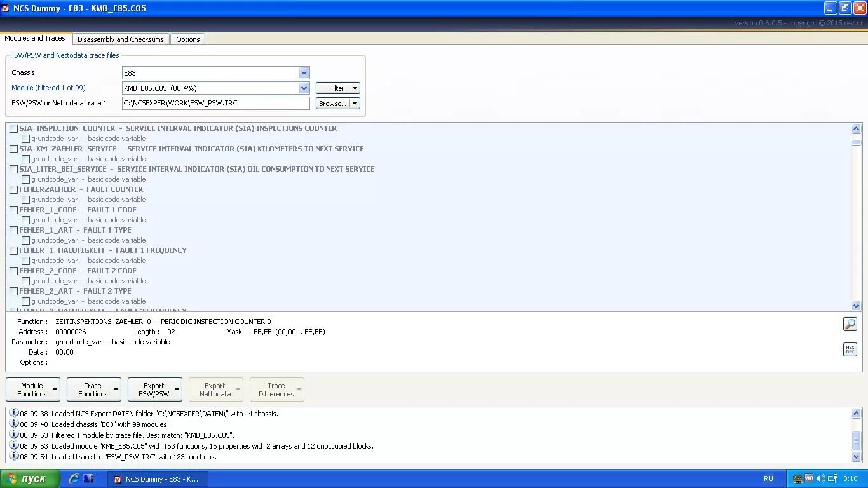Open the Start (пуск) menu
868x488 pixels.
click(x=31, y=478)
